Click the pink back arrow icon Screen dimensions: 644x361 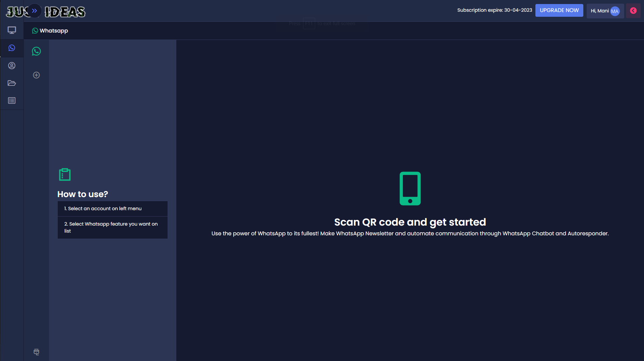[633, 11]
